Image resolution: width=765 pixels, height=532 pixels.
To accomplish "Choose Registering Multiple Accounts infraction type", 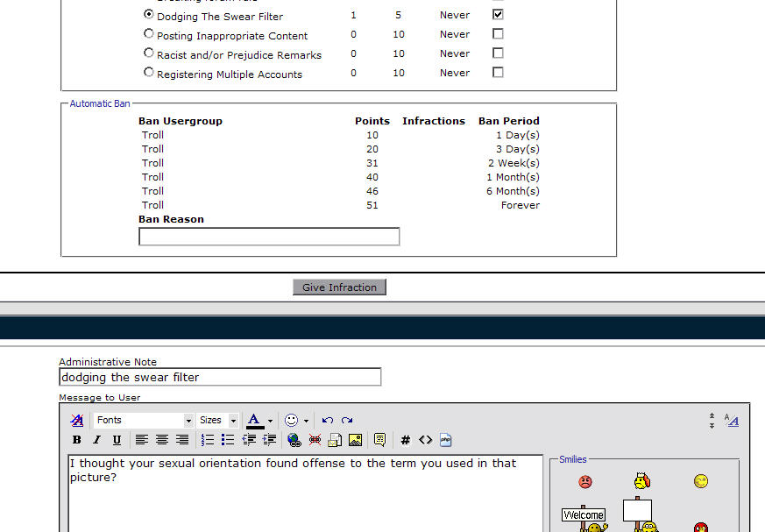I will coord(148,73).
